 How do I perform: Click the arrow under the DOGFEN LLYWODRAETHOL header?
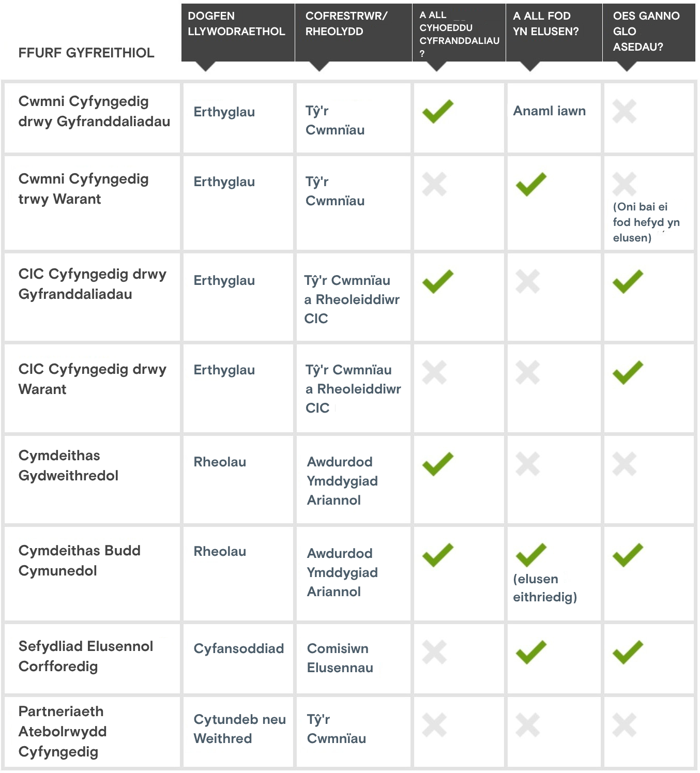click(x=205, y=66)
